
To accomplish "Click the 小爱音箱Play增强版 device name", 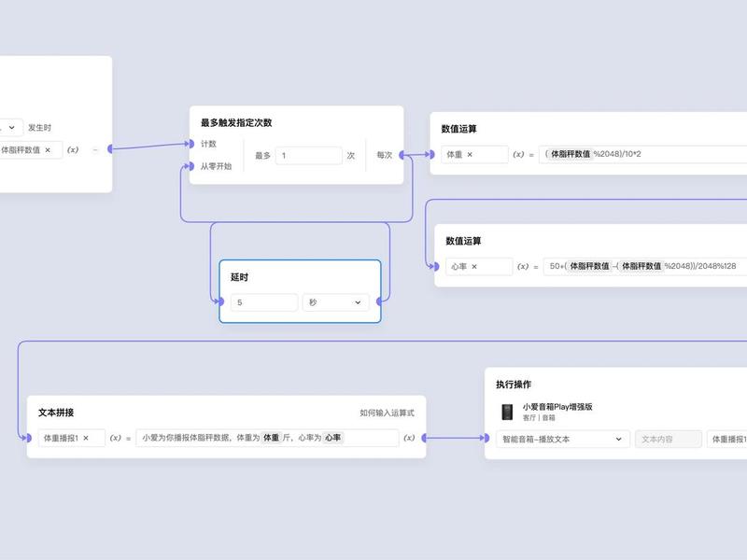I will click(557, 407).
